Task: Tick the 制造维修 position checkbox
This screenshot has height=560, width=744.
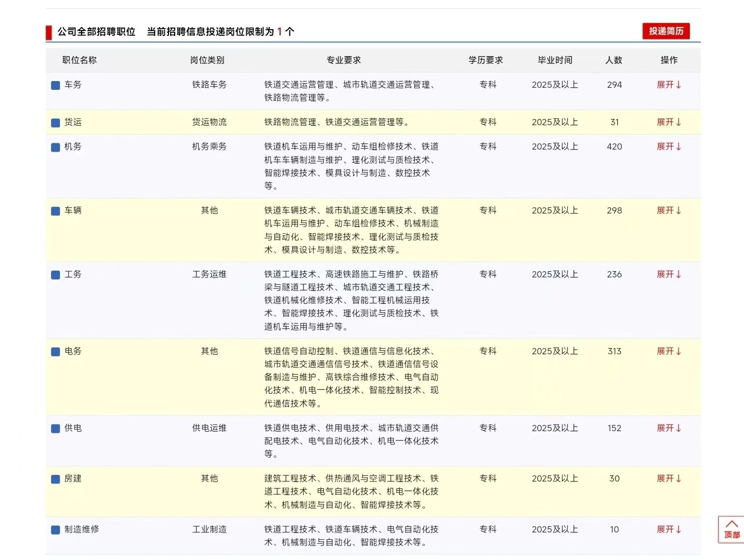Action: click(56, 530)
